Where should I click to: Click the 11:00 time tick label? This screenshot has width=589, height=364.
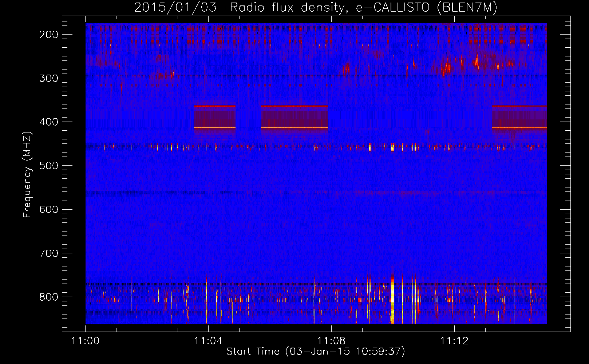(86, 341)
